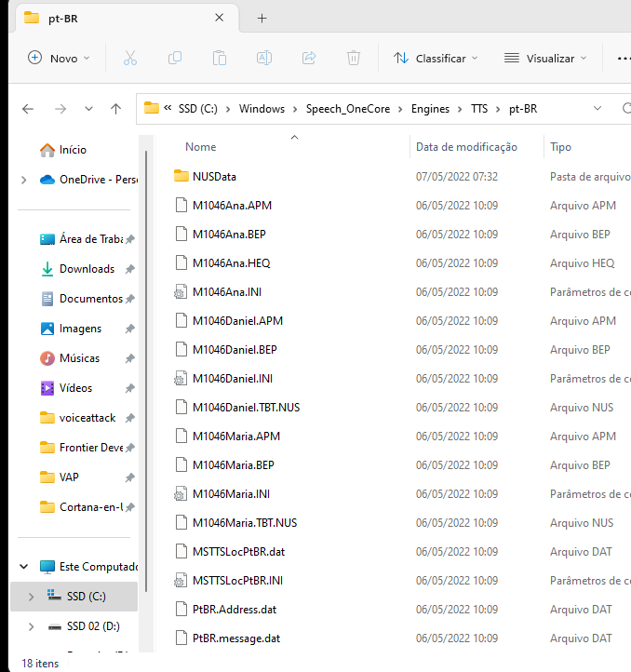Click TTS in the breadcrumb path
This screenshot has height=672, width=631.
[479, 109]
